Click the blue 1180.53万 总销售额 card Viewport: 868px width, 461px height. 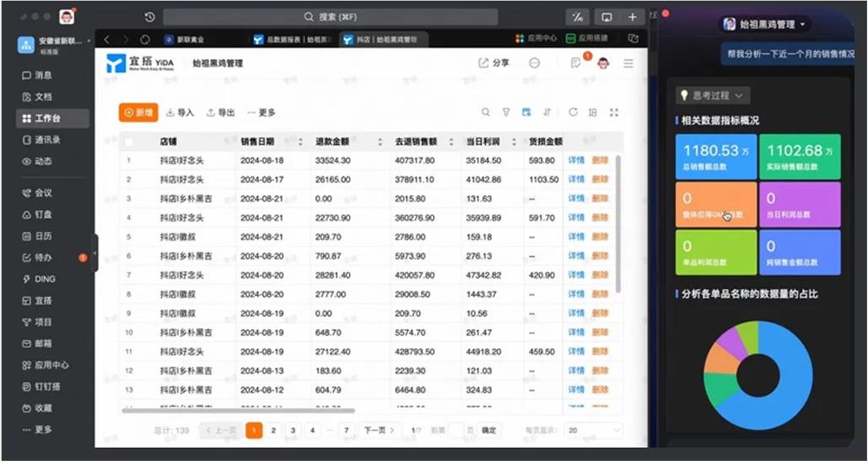(716, 156)
